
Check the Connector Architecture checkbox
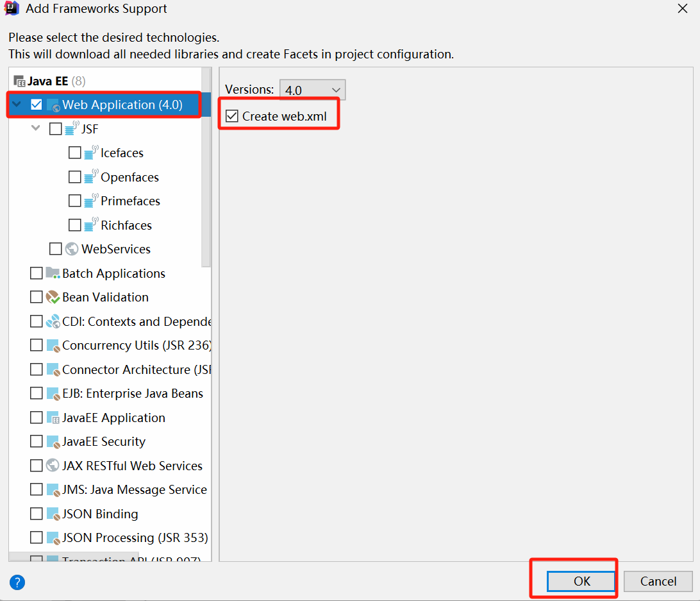click(36, 369)
